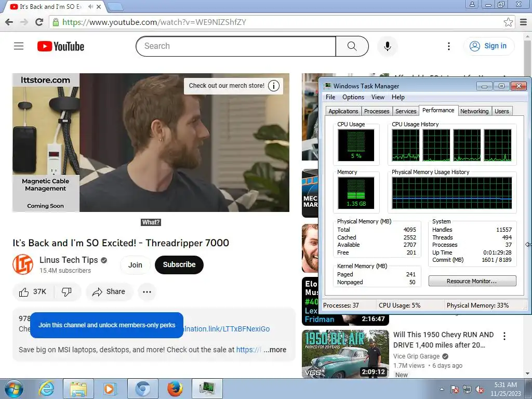532x399 pixels.
Task: Click the browser address bar URL
Action: click(x=154, y=22)
